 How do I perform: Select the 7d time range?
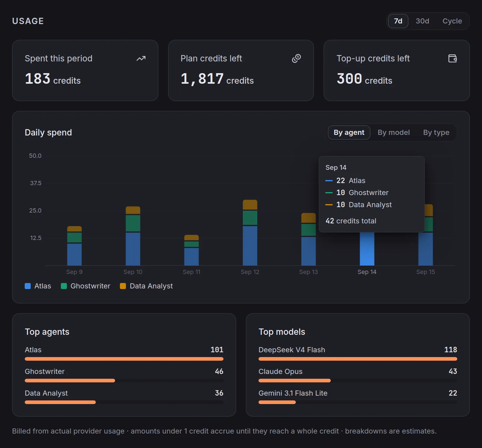pyautogui.click(x=398, y=21)
